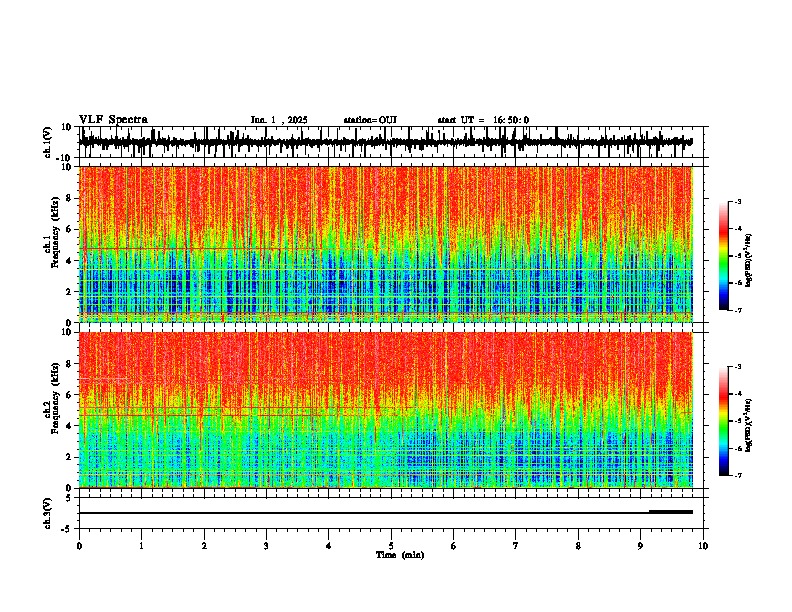The height and width of the screenshot is (612, 792).
Task: Click the "VLF Spectra" title text
Action: point(113,120)
